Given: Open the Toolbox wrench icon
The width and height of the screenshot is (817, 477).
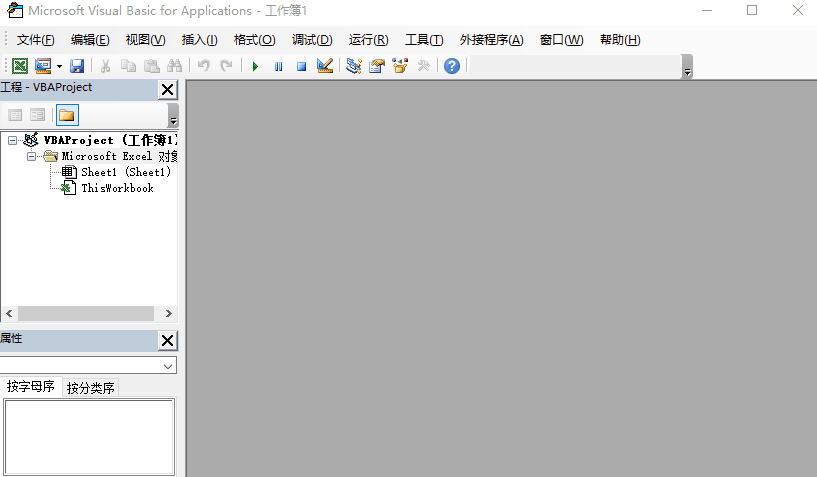Looking at the screenshot, I should 423,66.
